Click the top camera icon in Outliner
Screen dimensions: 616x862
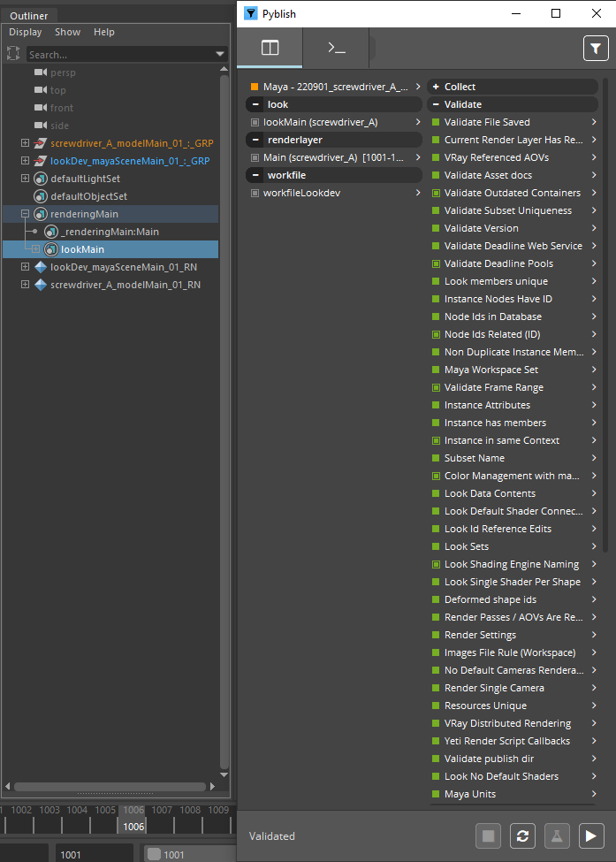(x=41, y=90)
